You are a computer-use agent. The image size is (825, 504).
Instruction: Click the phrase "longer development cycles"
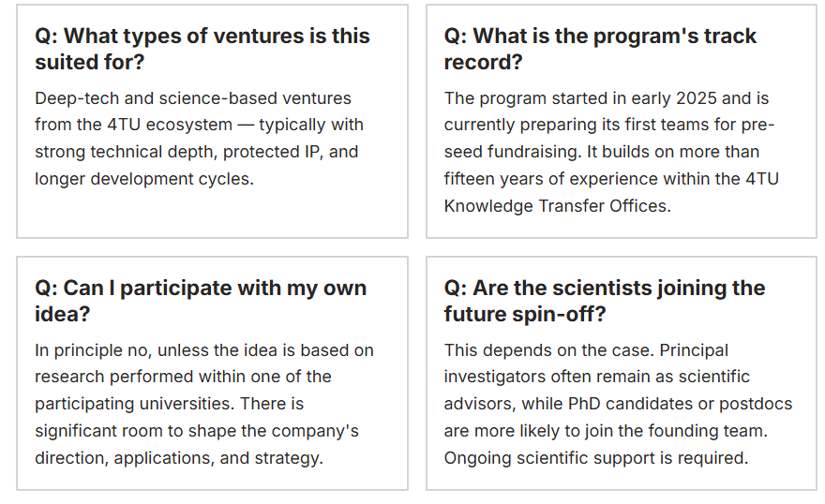click(x=142, y=179)
